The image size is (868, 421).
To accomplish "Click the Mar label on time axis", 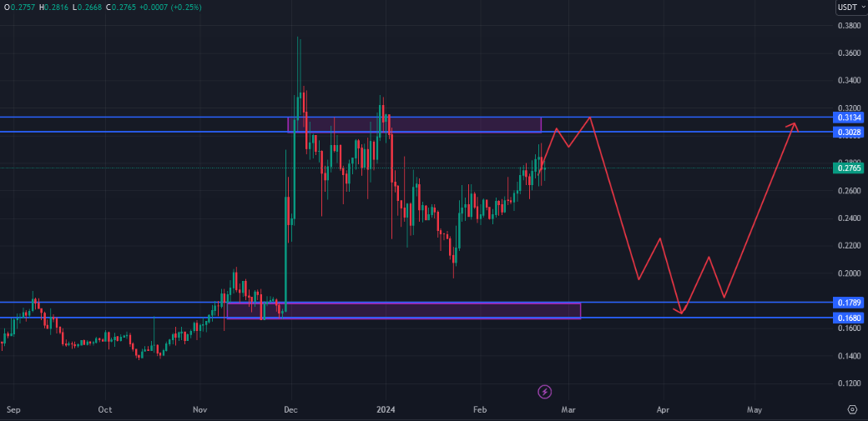I will 568,410.
